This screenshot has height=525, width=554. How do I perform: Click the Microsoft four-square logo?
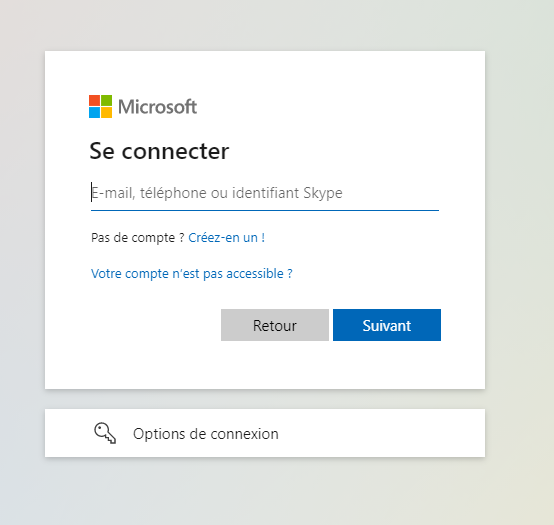coord(100,106)
